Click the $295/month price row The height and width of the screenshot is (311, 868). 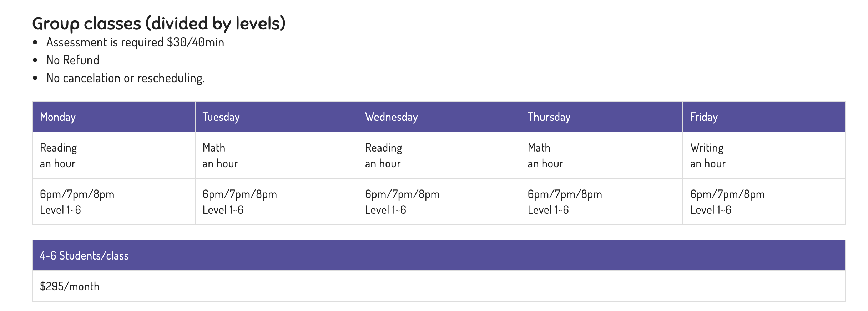[x=439, y=286]
